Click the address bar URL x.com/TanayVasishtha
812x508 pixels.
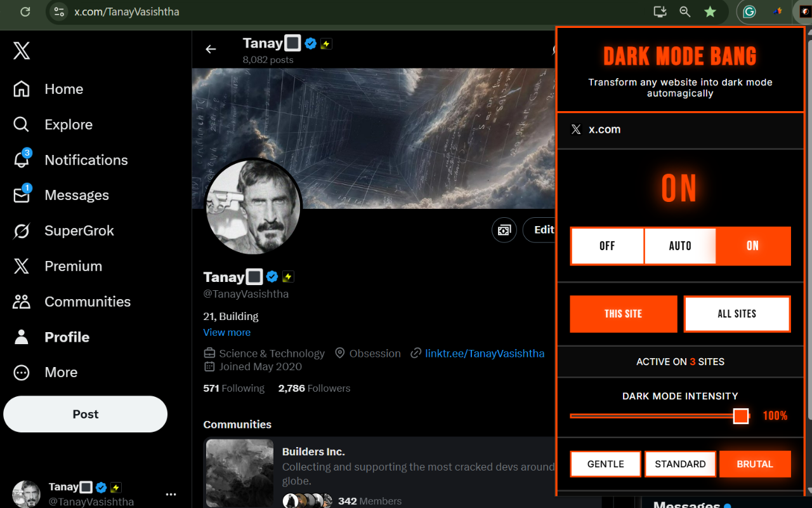(x=127, y=11)
